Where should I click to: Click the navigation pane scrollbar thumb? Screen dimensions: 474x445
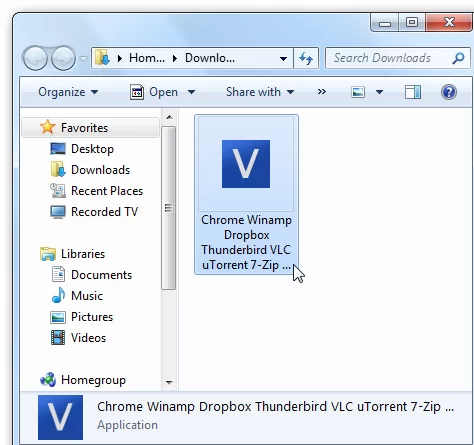tap(169, 208)
